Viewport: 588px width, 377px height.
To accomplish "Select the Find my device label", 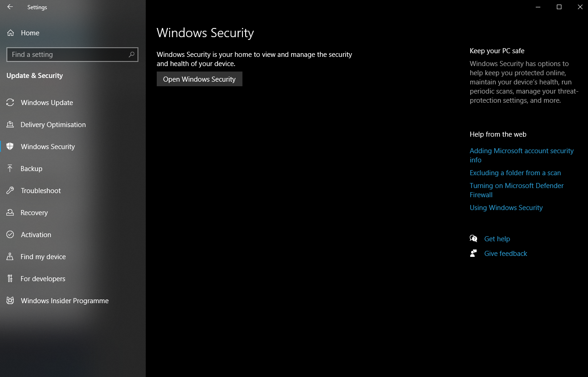I will pos(43,257).
